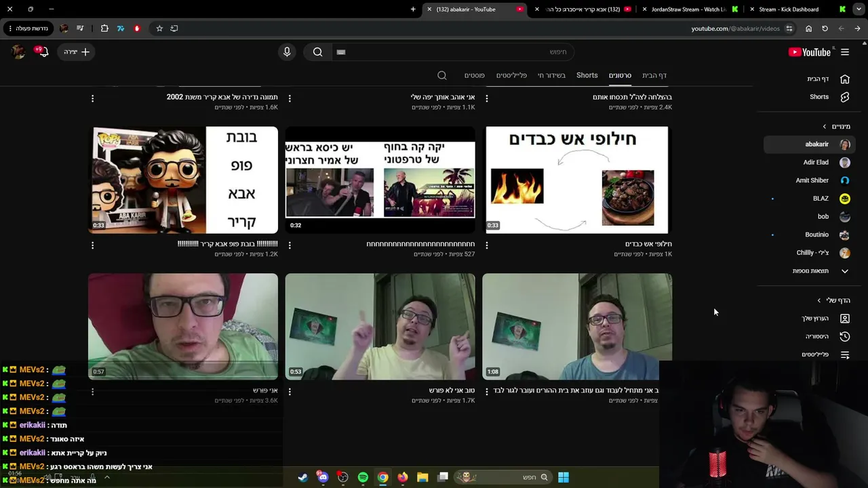Bookmark this page with the star
The width and height of the screenshot is (868, 488).
pos(159,28)
